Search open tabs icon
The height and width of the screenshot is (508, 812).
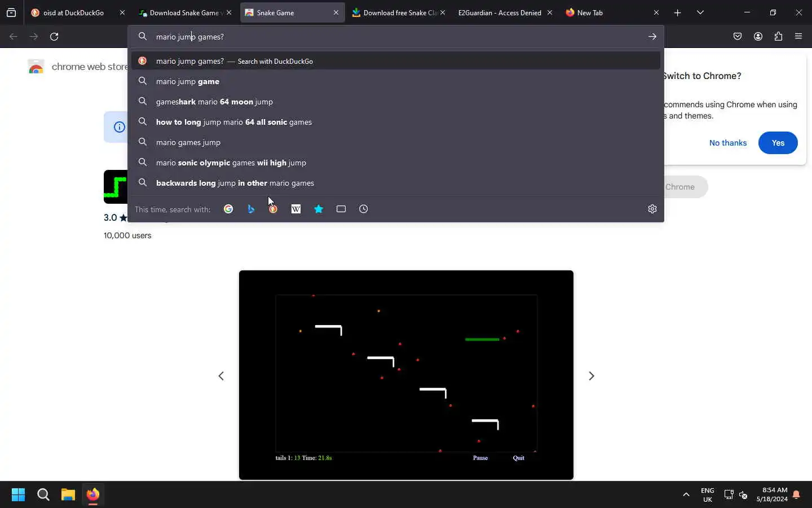coord(341,209)
